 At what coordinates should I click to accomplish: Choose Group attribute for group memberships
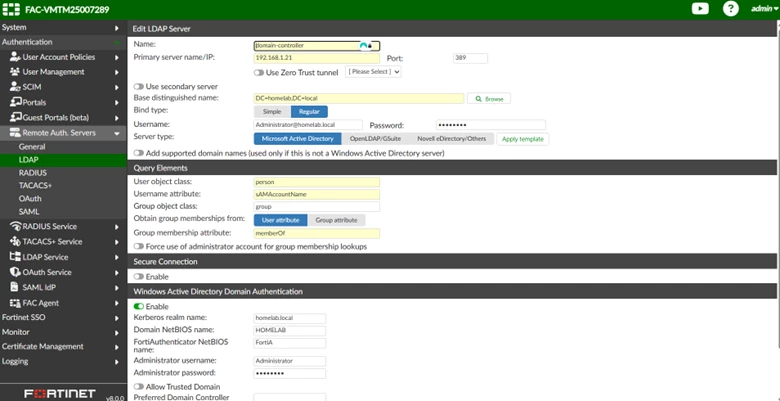[336, 220]
